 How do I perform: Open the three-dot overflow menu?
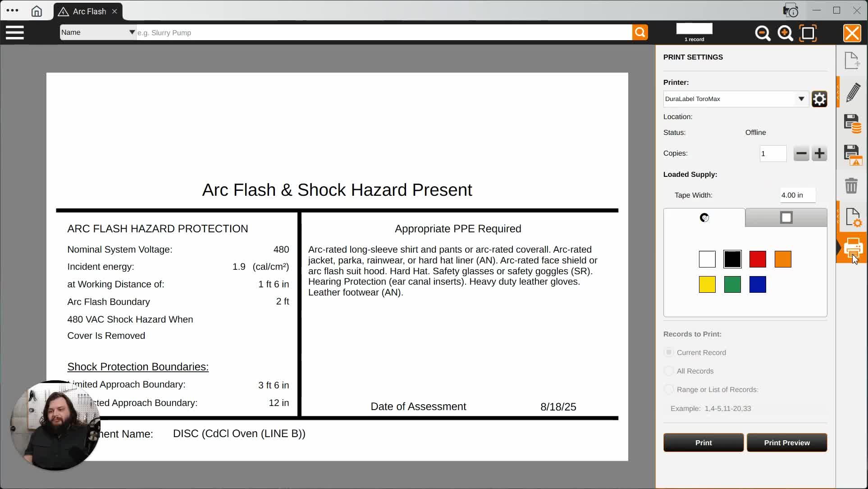point(13,10)
